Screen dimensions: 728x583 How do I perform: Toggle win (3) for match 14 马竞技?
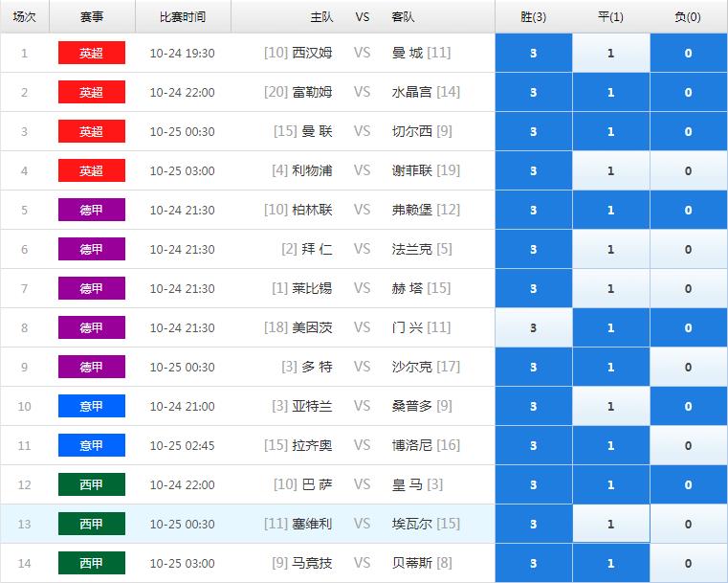[x=534, y=563]
